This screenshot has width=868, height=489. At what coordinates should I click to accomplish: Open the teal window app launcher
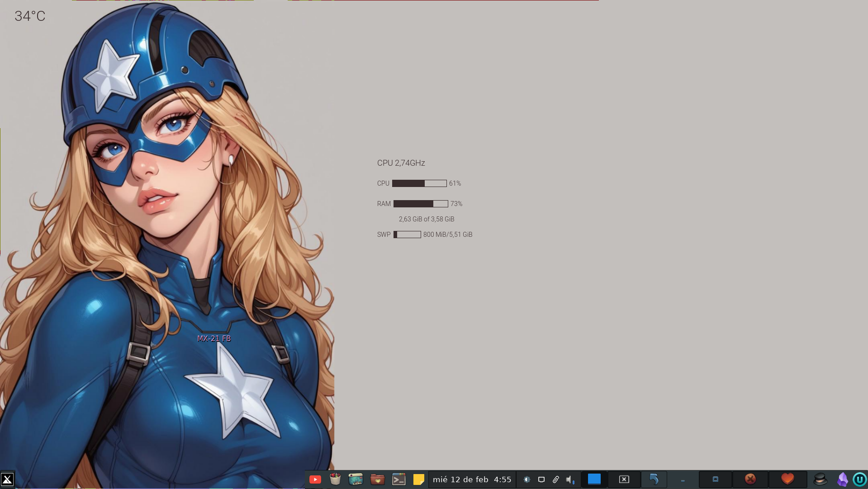(356, 479)
